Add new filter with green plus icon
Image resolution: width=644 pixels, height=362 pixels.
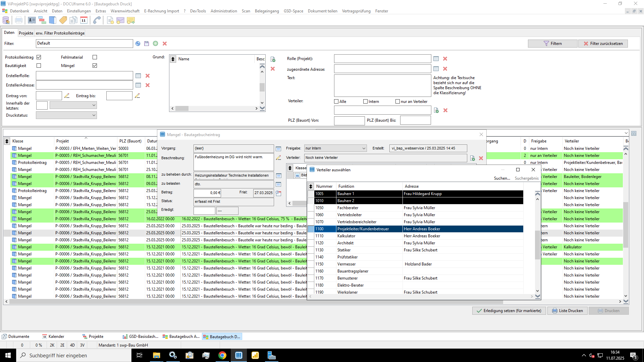[x=156, y=44]
